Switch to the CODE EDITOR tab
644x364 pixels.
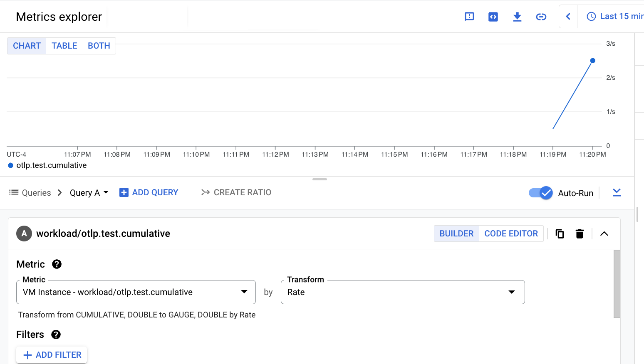point(511,233)
